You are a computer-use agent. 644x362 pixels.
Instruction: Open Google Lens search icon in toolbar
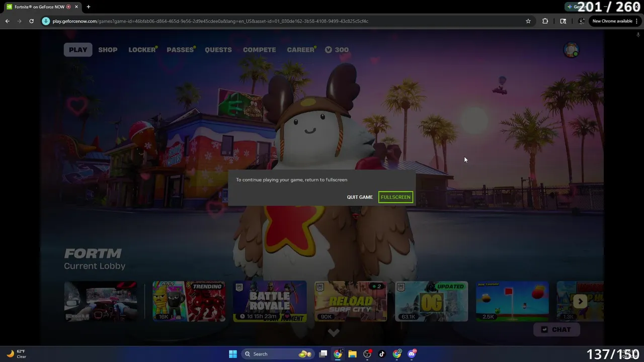point(563,21)
